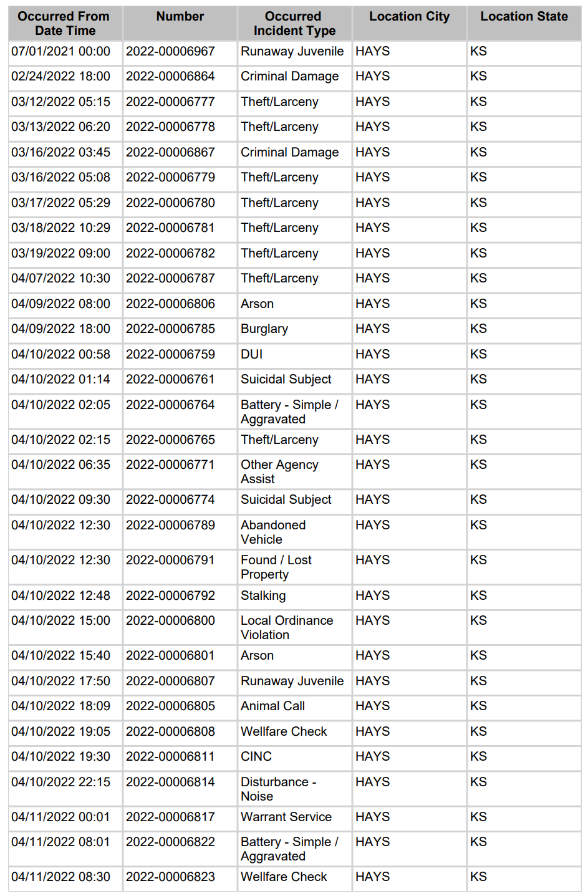Select the Occurred Incident Type column header
588x896 pixels.
[294, 24]
